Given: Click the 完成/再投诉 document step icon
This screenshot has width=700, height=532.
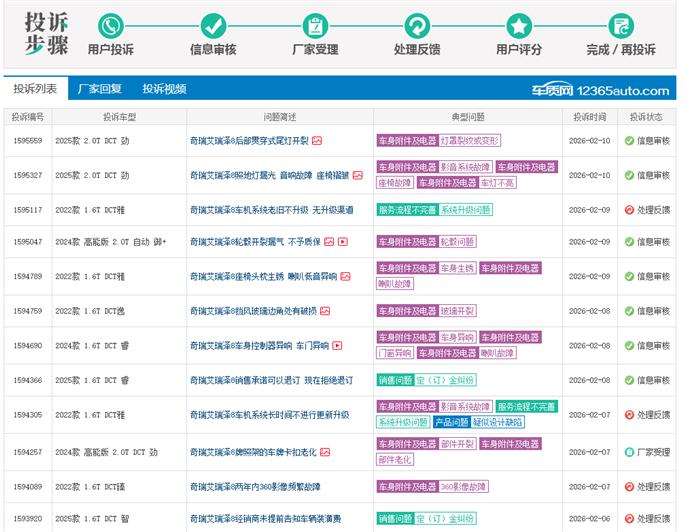Looking at the screenshot, I should 620,25.
